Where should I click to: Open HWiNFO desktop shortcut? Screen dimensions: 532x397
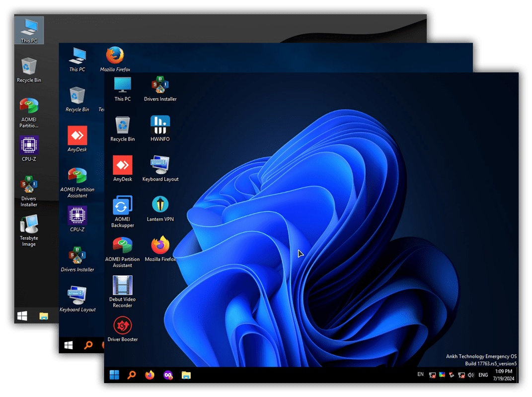click(160, 127)
